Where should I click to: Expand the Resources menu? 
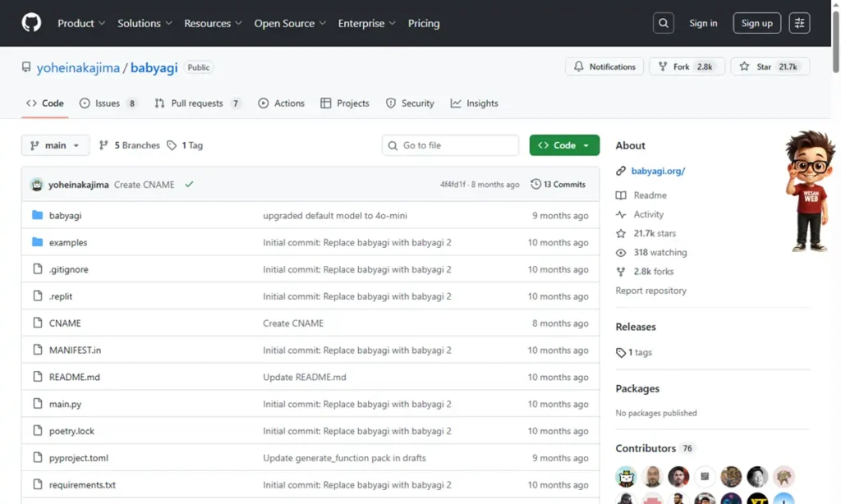(213, 23)
